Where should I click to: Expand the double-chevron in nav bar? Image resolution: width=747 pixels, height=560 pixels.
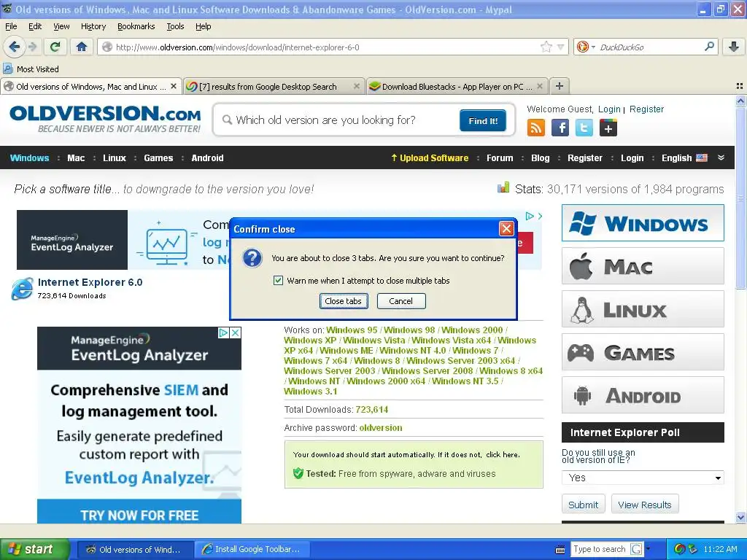coord(721,157)
